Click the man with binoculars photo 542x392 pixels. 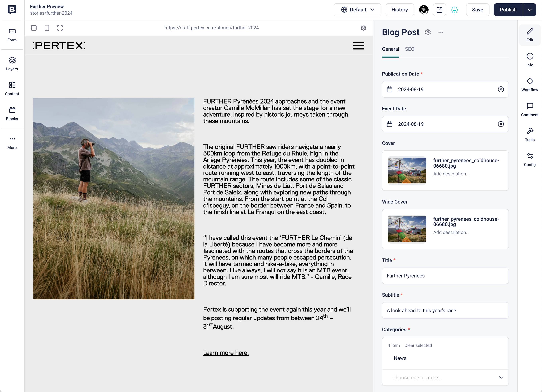pos(113,198)
